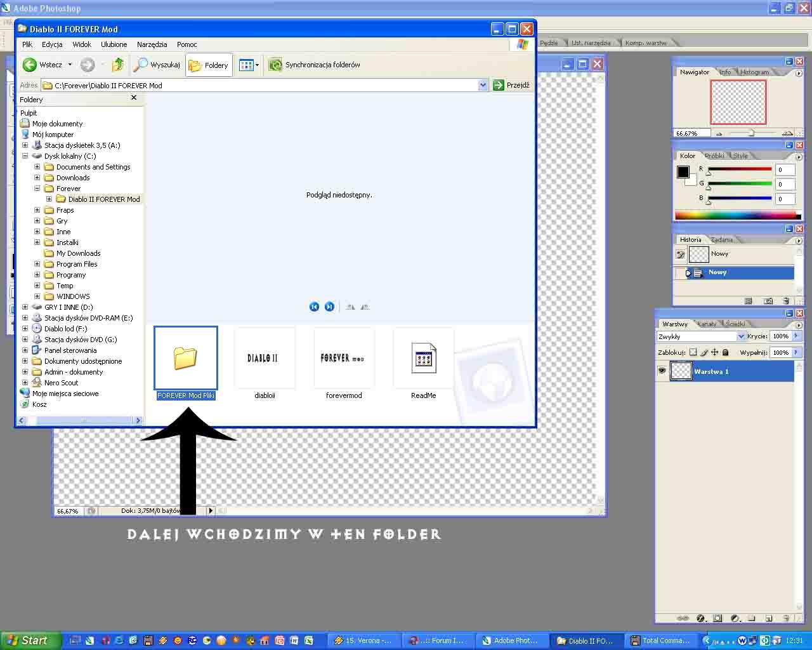812x650 pixels.
Task: Click the layer style icon in Warstwy panel
Action: pyautogui.click(x=701, y=618)
